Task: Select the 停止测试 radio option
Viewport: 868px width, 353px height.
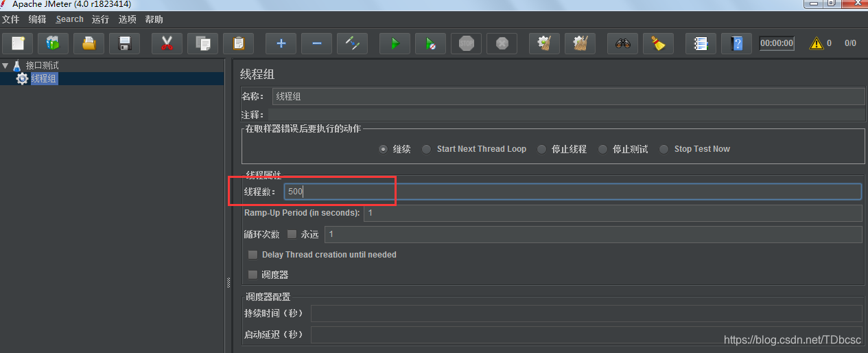Action: pos(602,149)
